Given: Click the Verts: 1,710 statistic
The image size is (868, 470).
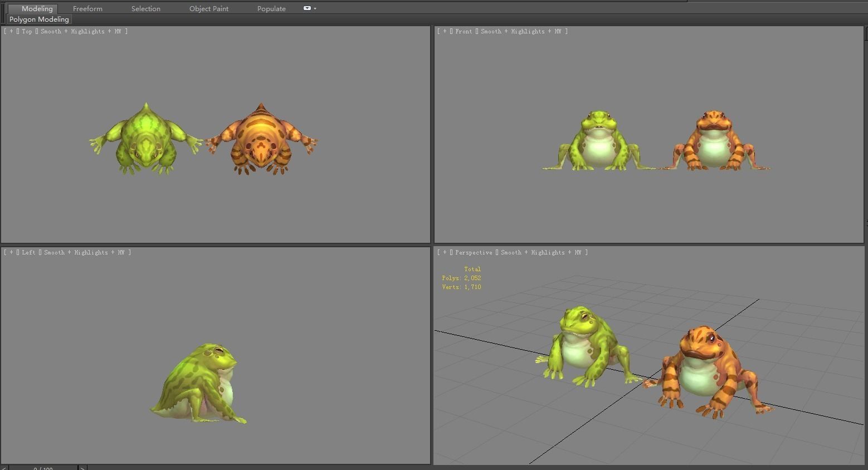Looking at the screenshot, I should click(x=461, y=287).
